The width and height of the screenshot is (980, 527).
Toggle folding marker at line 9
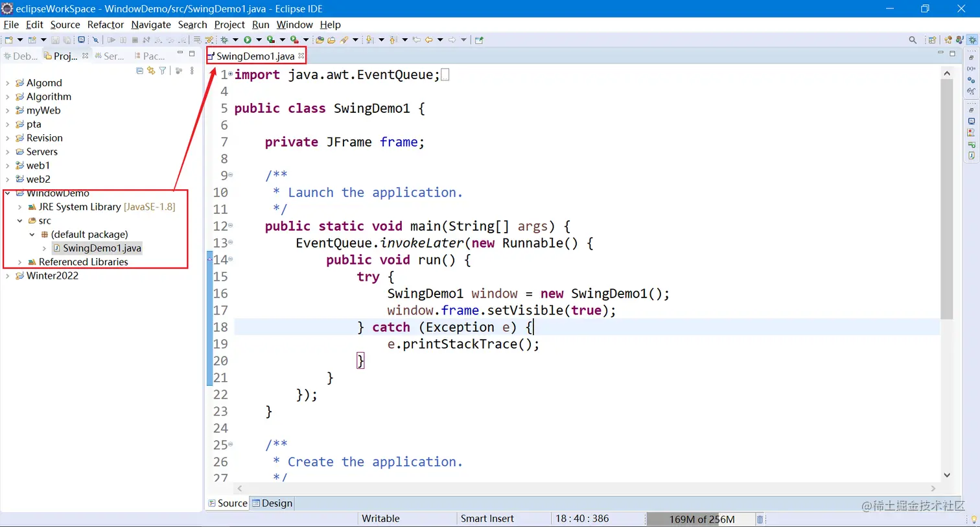(231, 174)
